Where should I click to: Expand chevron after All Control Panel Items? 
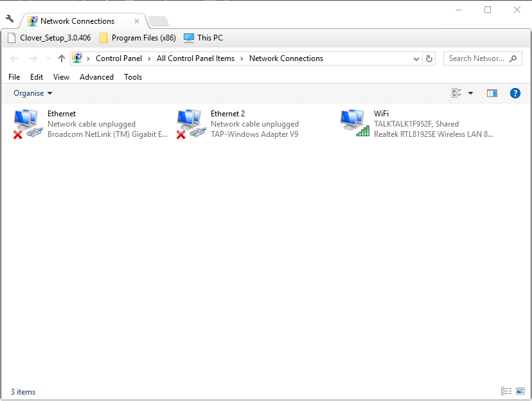coord(242,58)
